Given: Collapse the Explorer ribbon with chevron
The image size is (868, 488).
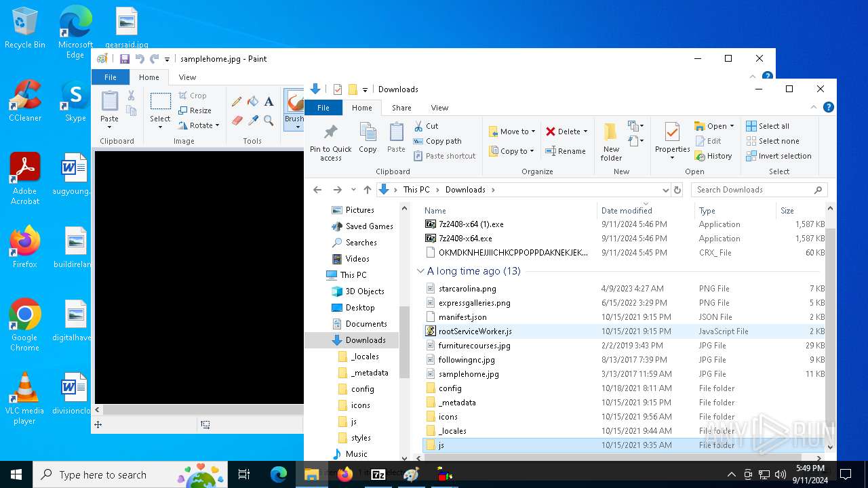Looking at the screenshot, I should click(814, 107).
